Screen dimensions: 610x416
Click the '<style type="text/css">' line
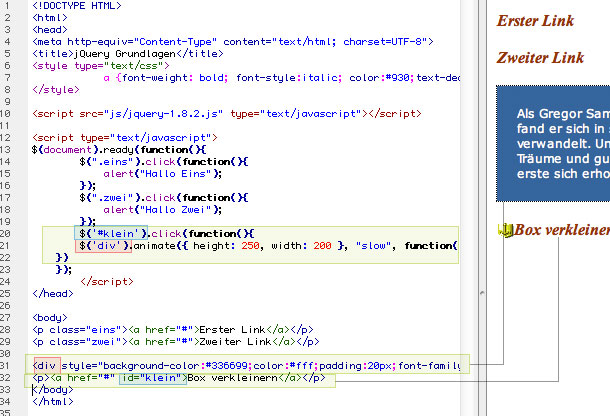tap(101, 66)
